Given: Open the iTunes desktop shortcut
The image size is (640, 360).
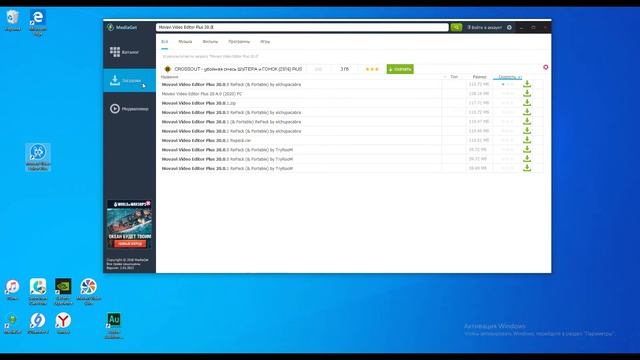Looking at the screenshot, I should coord(12,289).
